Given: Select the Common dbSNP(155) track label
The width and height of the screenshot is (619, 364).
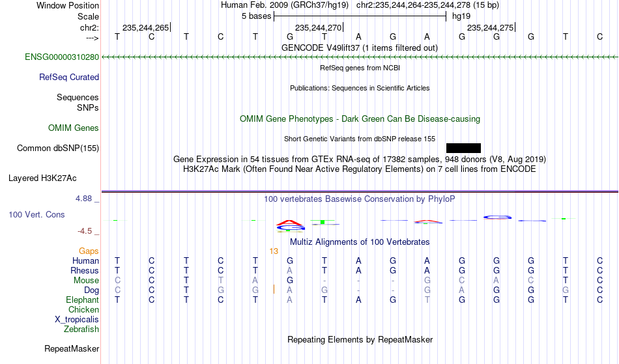Looking at the screenshot, I should tap(57, 148).
